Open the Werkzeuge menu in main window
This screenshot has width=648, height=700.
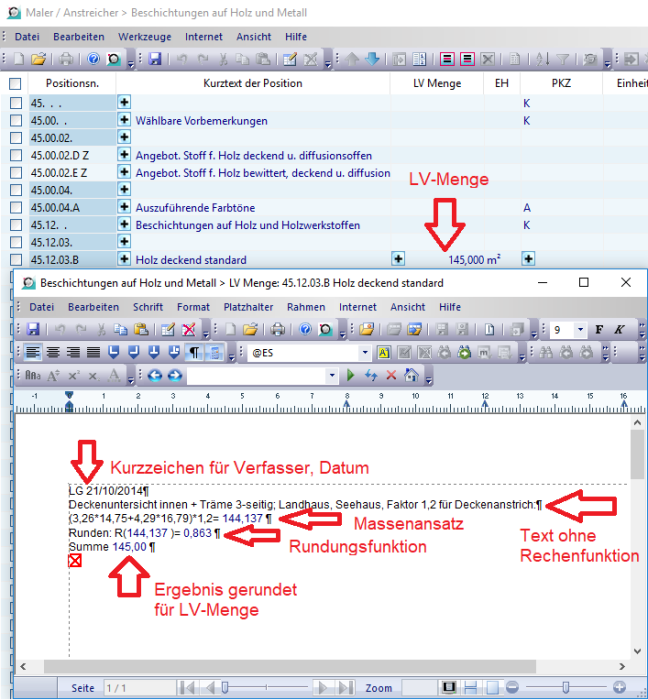(x=145, y=36)
